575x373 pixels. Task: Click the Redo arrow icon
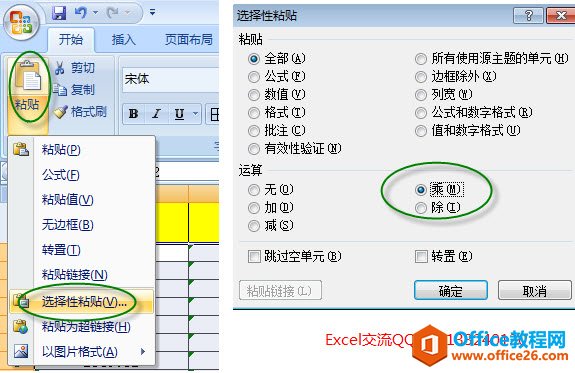113,13
